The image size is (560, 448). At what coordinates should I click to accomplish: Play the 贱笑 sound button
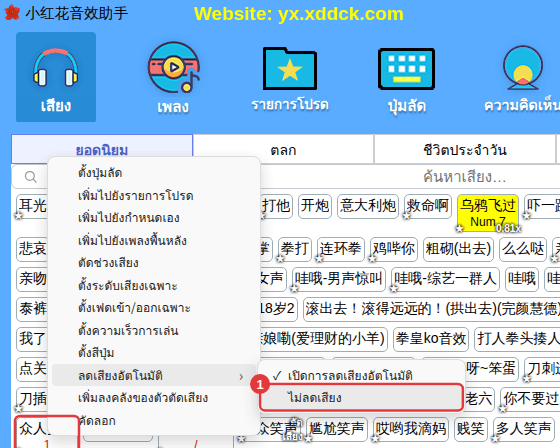(471, 429)
